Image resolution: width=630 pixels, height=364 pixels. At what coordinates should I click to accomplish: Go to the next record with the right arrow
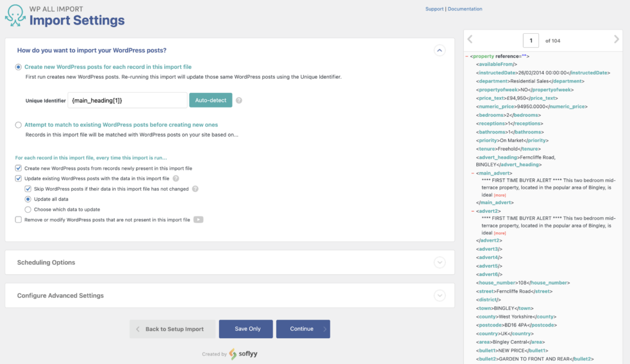coord(616,39)
